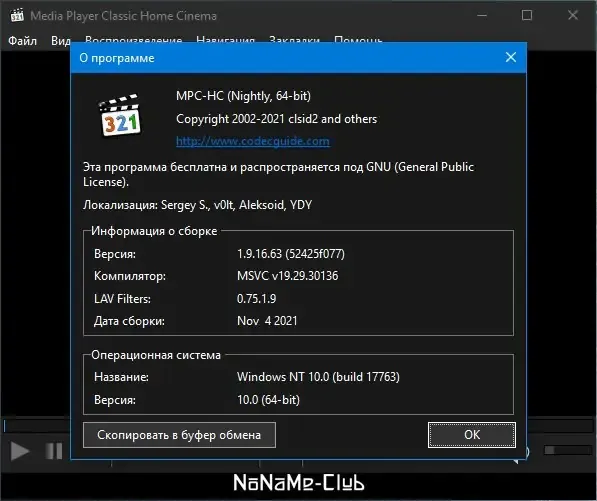Viewport: 597px width, 501px height.
Task: Click the Локализация credits line
Action: point(197,205)
